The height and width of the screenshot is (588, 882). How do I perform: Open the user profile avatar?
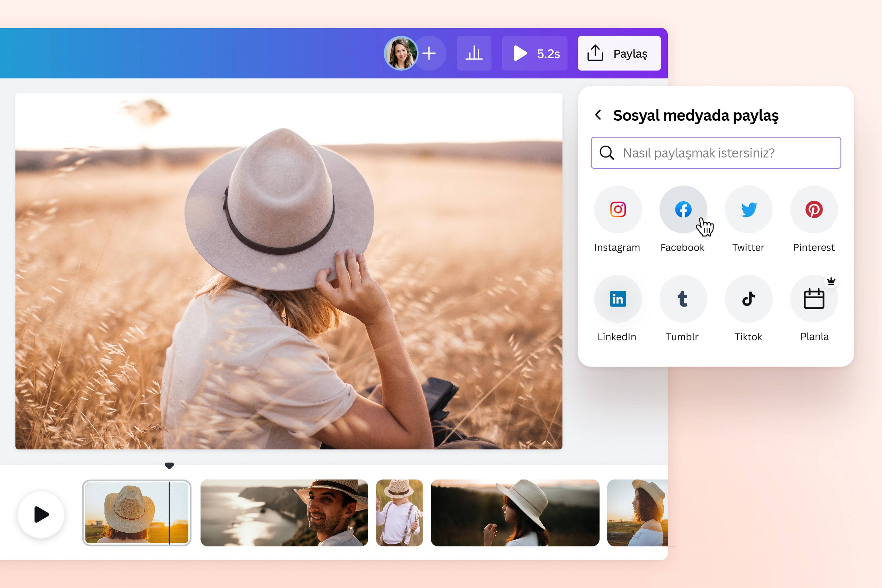401,53
